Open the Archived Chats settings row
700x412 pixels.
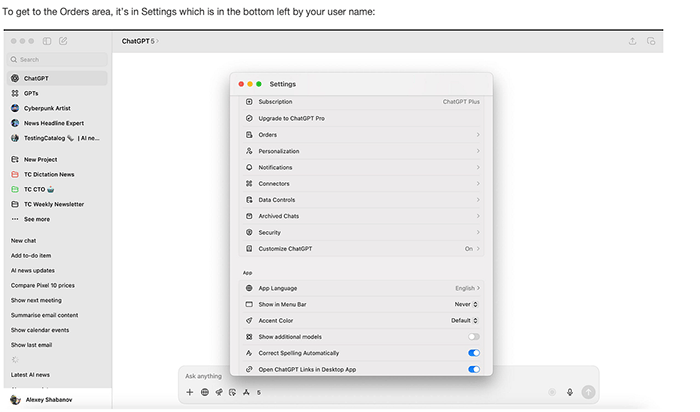362,216
